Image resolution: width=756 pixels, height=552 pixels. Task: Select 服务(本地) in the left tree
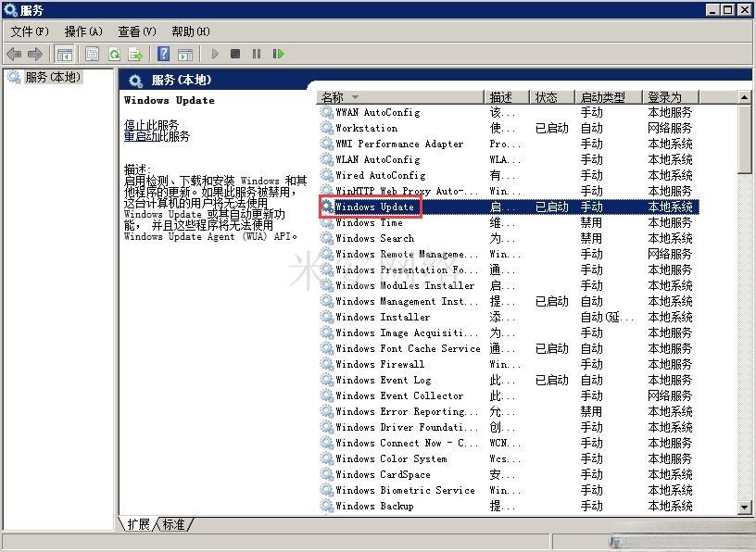point(53,77)
